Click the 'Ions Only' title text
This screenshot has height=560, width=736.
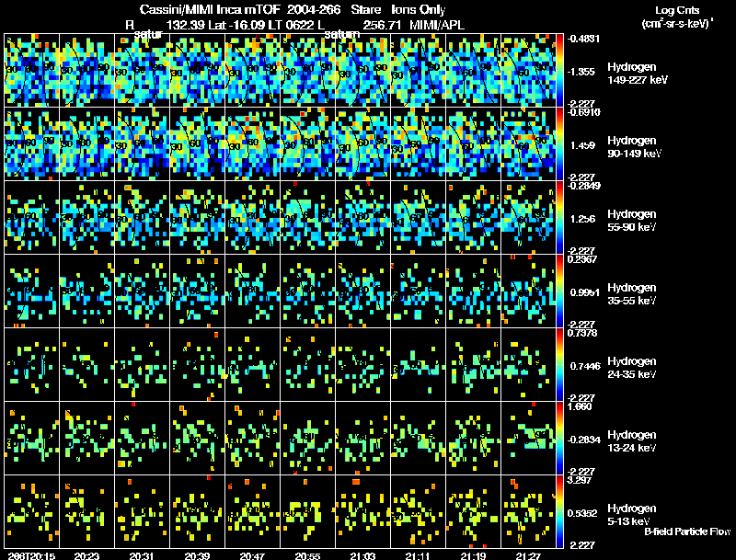(419, 10)
